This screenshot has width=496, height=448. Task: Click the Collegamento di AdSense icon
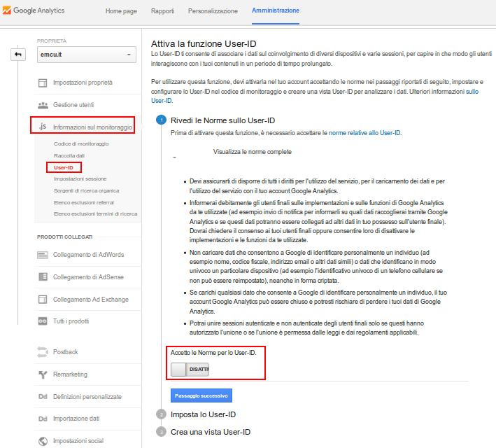(43, 277)
